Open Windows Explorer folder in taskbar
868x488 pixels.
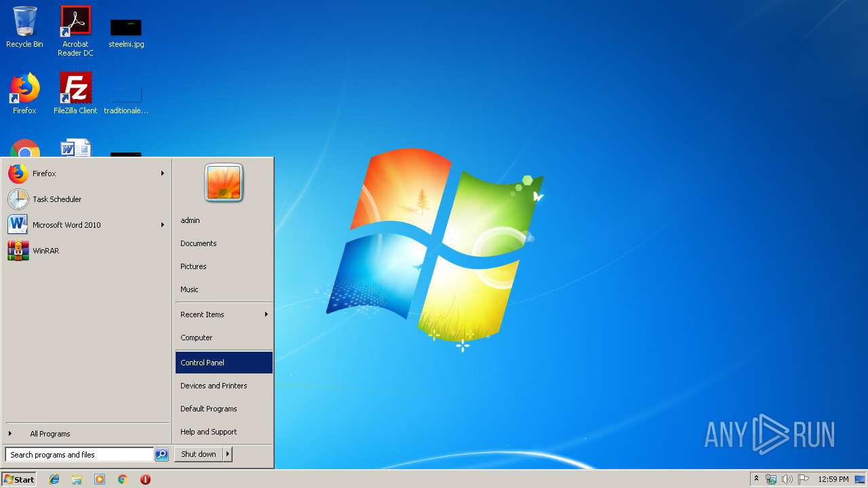(77, 479)
